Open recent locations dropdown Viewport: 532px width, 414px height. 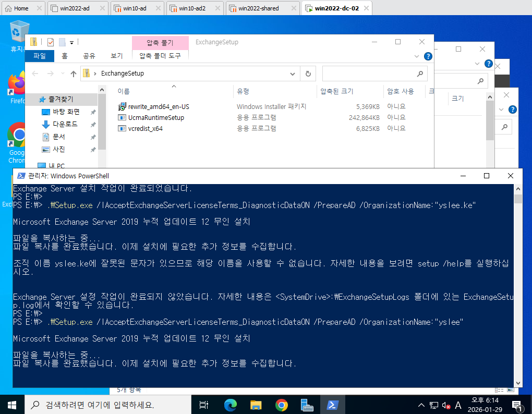pyautogui.click(x=63, y=74)
